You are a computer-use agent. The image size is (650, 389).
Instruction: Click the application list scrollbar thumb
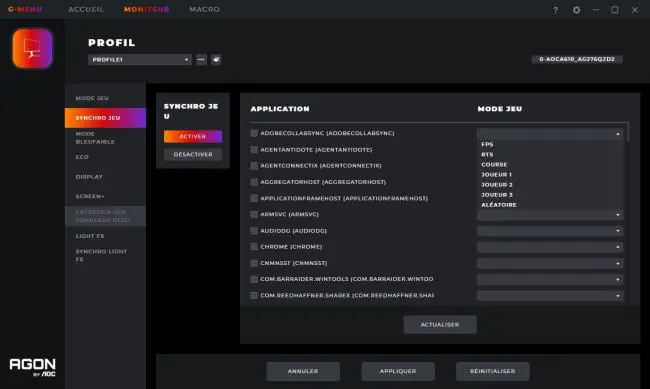click(628, 133)
